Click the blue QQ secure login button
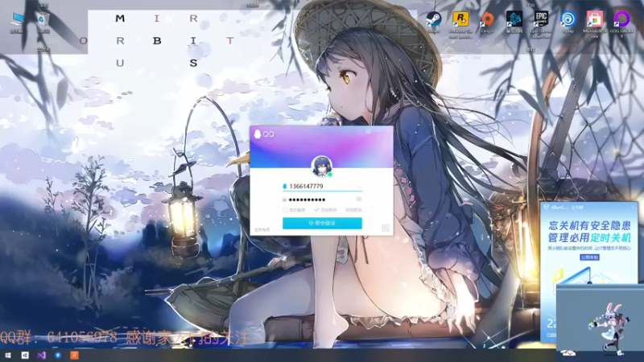Viewport: 644px width, 362px height. (322, 224)
